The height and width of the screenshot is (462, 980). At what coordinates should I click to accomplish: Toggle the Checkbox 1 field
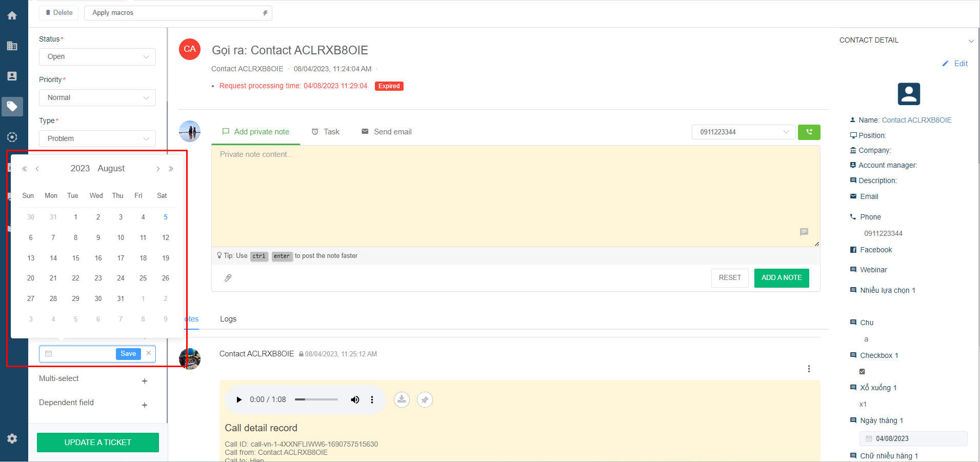pos(862,372)
